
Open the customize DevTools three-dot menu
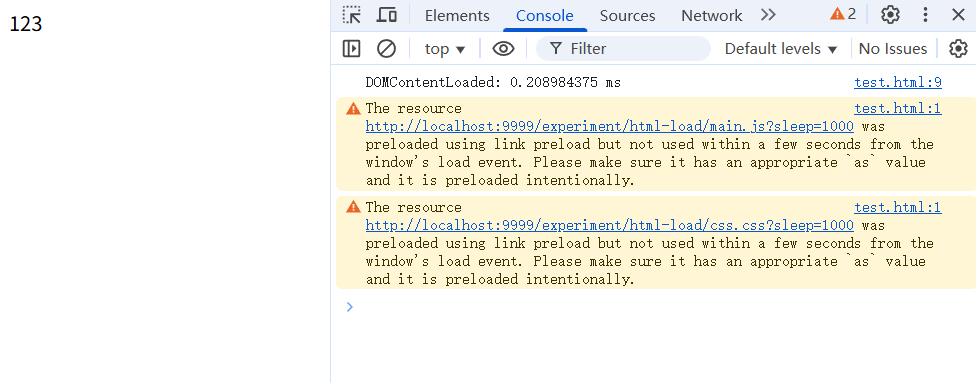pyautogui.click(x=925, y=15)
